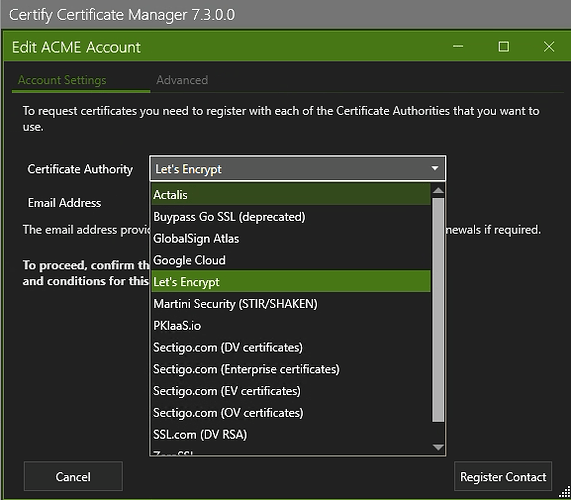Select Sectigo.com (EV certificates)
The height and width of the screenshot is (500, 571).
pyautogui.click(x=291, y=391)
